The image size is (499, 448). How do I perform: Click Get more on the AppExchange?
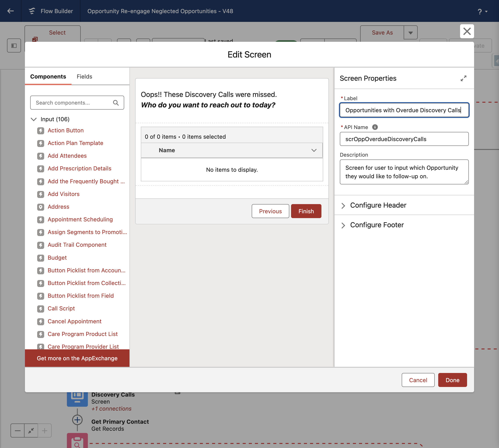[x=77, y=358]
